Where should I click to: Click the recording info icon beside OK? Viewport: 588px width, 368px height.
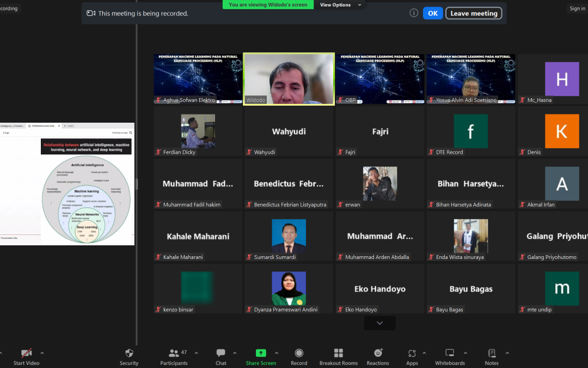[414, 13]
